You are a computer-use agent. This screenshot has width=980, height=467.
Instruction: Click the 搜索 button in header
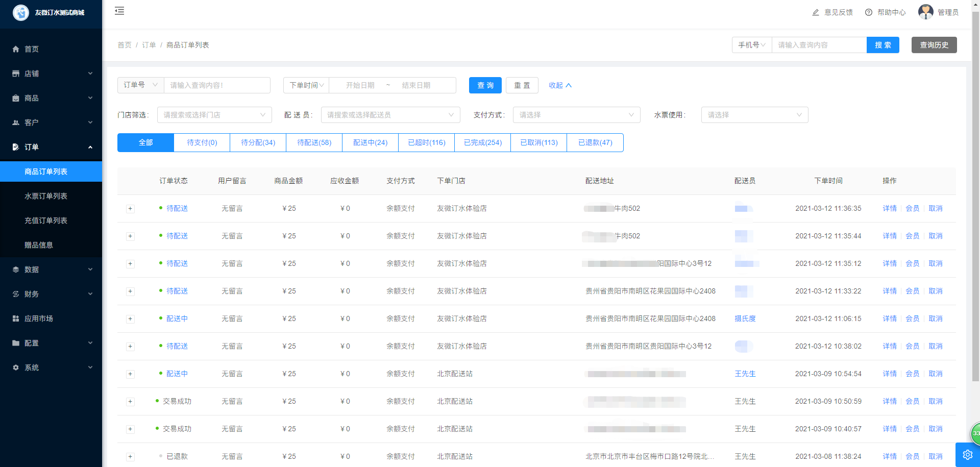coord(883,45)
